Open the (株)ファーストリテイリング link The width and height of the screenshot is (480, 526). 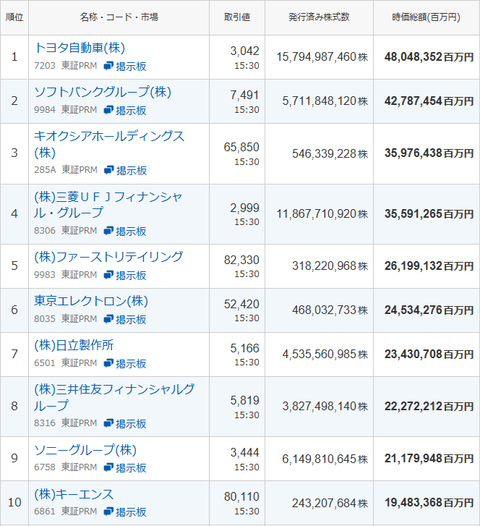(x=108, y=257)
